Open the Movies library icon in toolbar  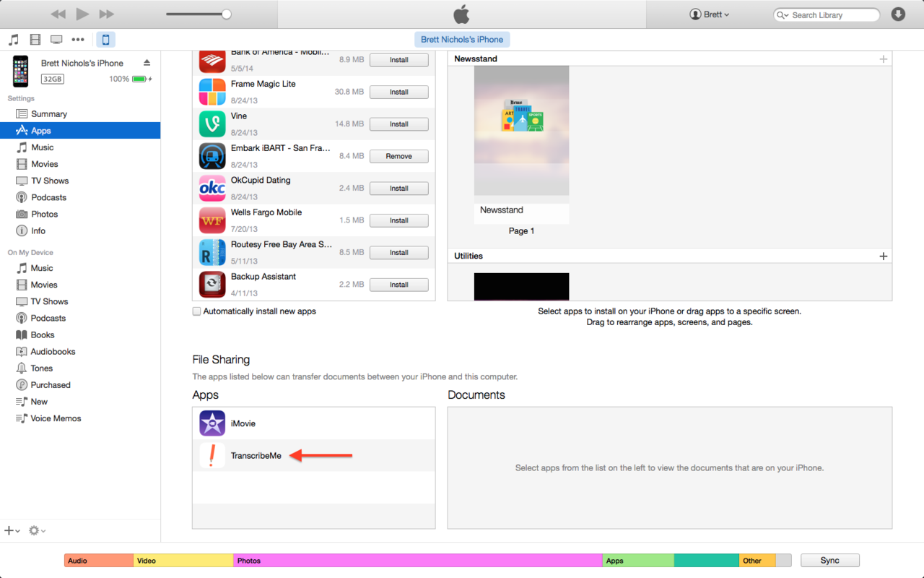click(35, 40)
